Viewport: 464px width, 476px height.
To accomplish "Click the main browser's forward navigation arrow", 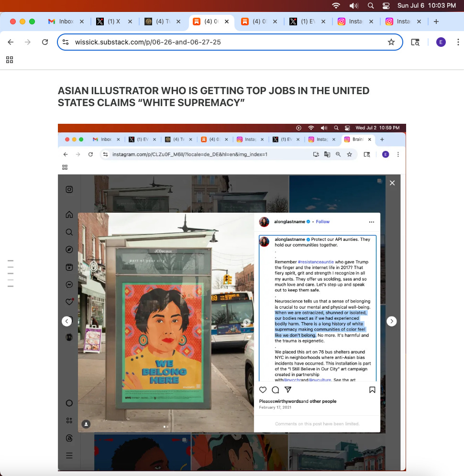I will pyautogui.click(x=28, y=42).
